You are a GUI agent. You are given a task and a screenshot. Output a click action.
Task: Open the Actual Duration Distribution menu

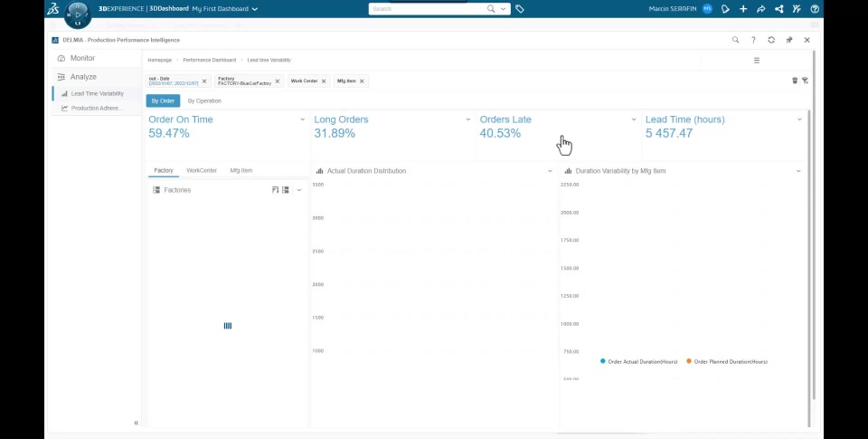550,171
